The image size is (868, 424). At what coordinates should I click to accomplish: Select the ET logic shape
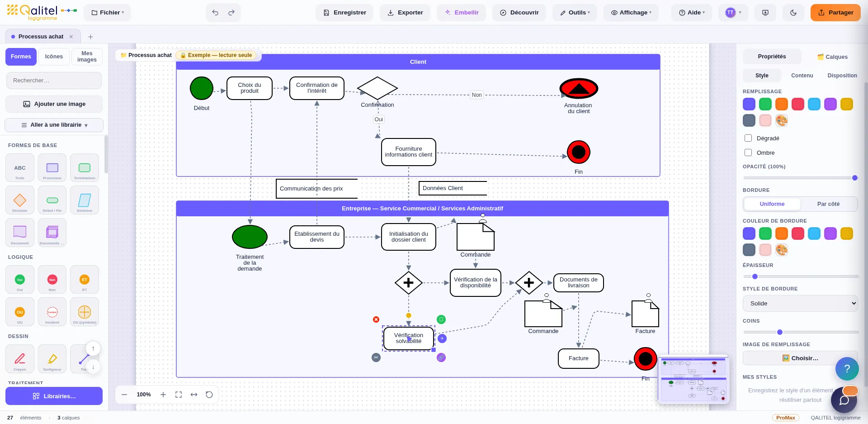(x=85, y=280)
